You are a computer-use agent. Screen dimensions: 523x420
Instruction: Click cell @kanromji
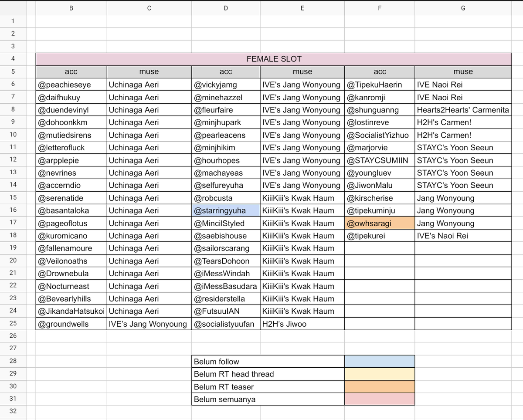[380, 97]
